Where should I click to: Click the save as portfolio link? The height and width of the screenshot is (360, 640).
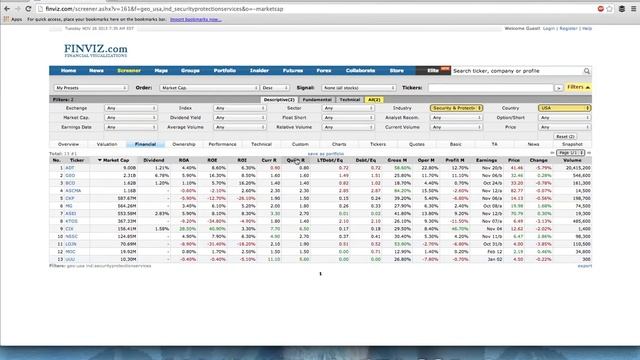(x=326, y=154)
